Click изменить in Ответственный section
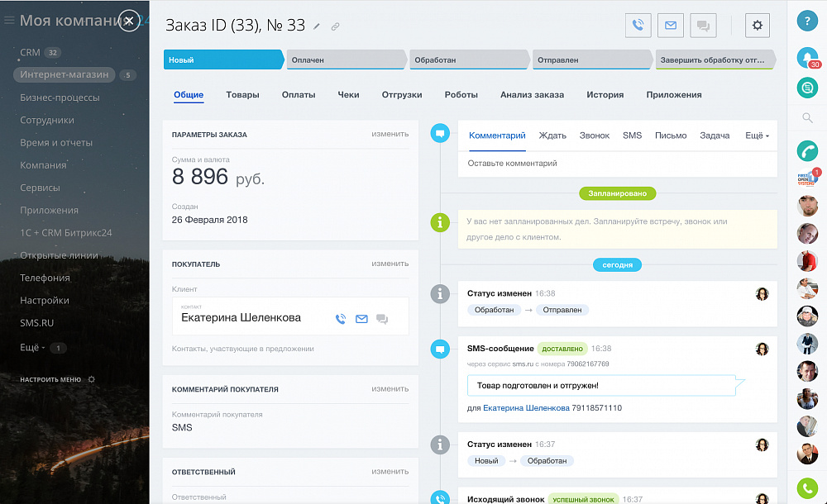This screenshot has width=827, height=504. (x=390, y=471)
